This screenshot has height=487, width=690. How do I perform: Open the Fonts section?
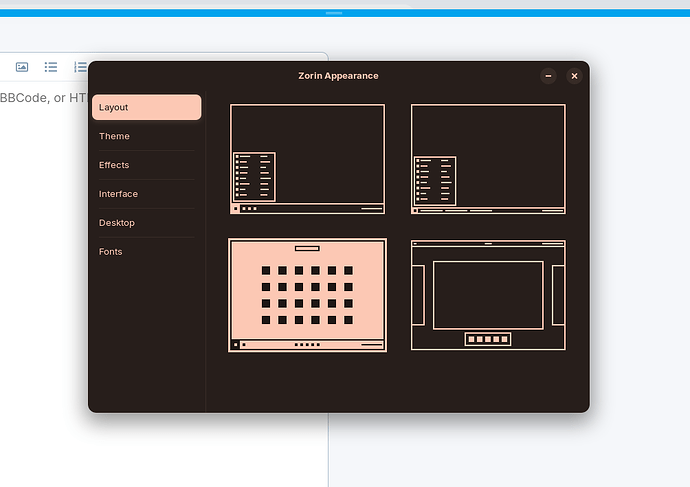click(147, 252)
